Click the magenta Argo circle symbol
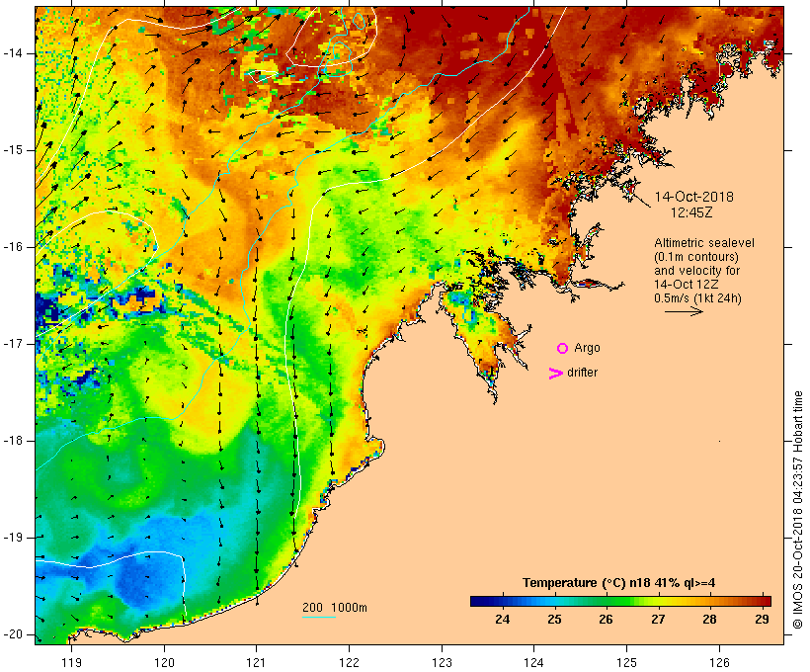 [x=563, y=349]
